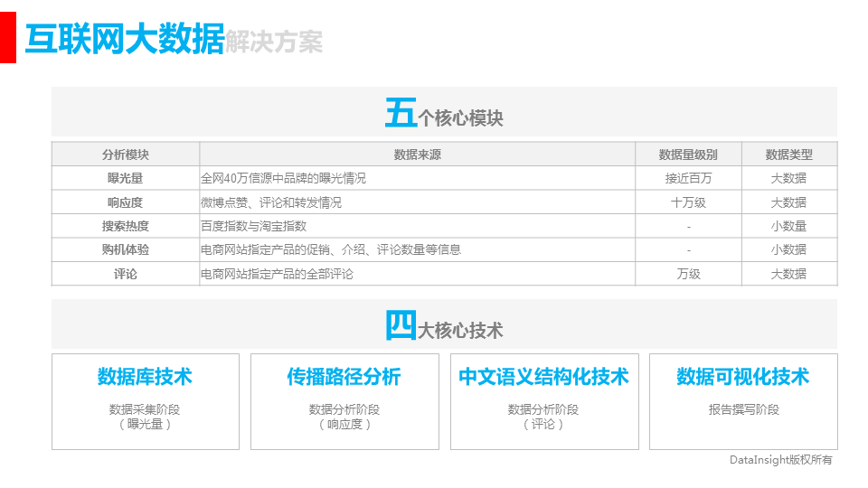The height and width of the screenshot is (488, 868).
Task: Select the table cell 购机体验
Action: pos(126,249)
